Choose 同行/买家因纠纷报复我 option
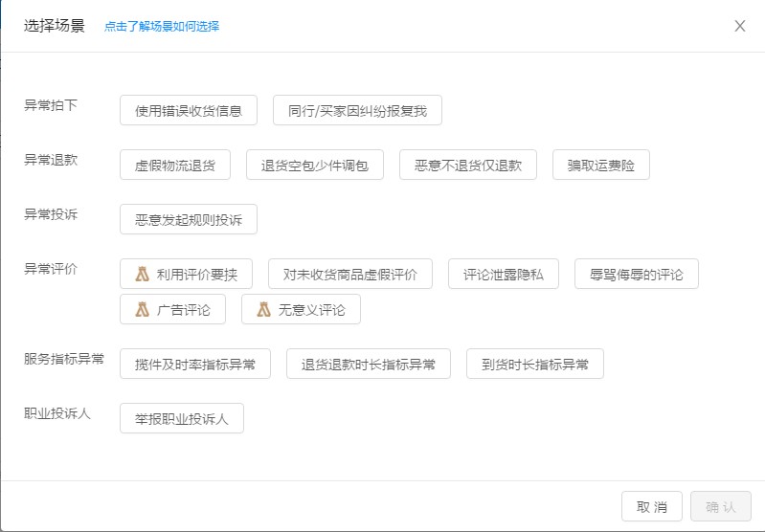The height and width of the screenshot is (532, 765). click(x=357, y=110)
